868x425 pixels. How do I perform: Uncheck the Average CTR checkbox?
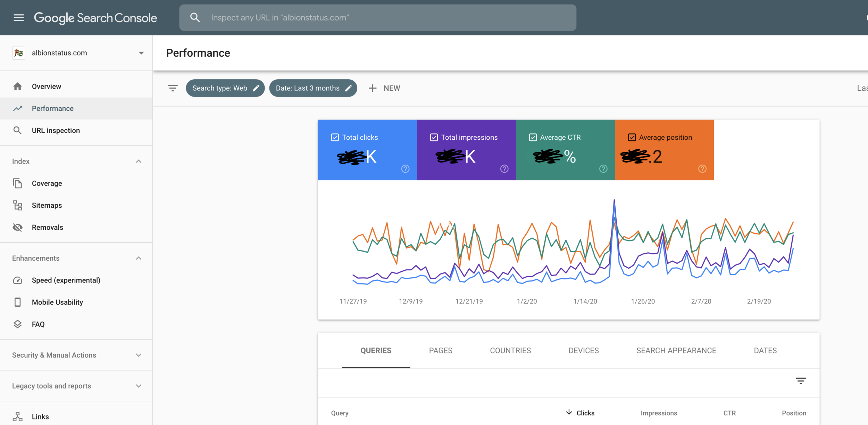click(533, 138)
